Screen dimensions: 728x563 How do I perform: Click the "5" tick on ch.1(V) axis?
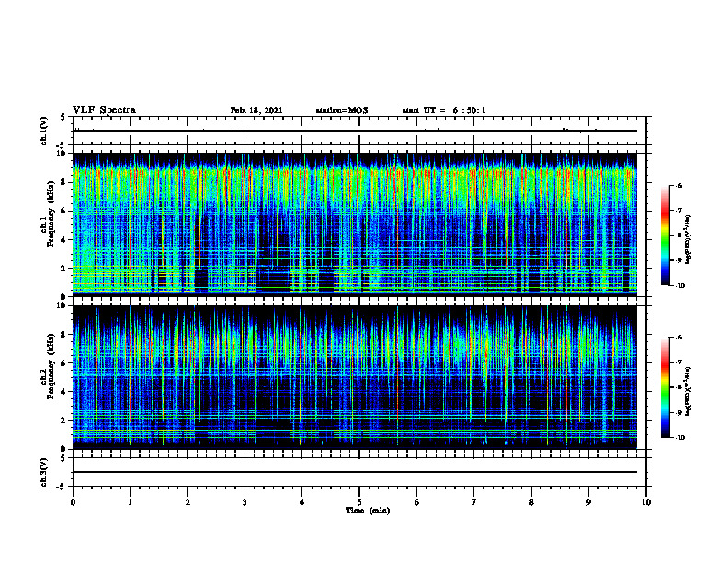click(63, 117)
